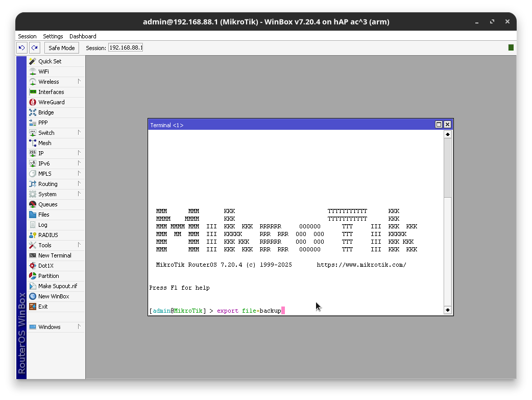Click the New Terminal entry
The image size is (532, 400).
[55, 255]
